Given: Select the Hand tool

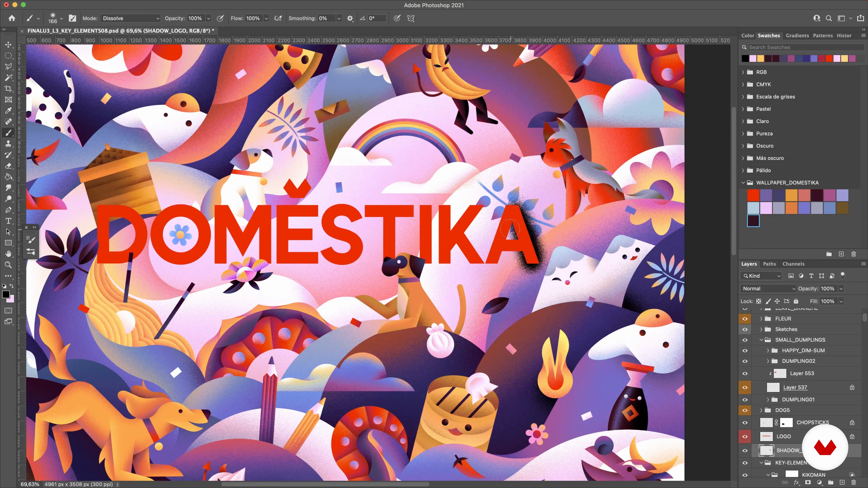Looking at the screenshot, I should tap(8, 253).
